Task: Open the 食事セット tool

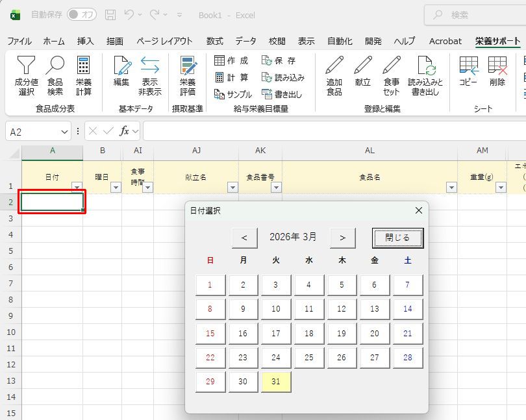Action: 392,76
